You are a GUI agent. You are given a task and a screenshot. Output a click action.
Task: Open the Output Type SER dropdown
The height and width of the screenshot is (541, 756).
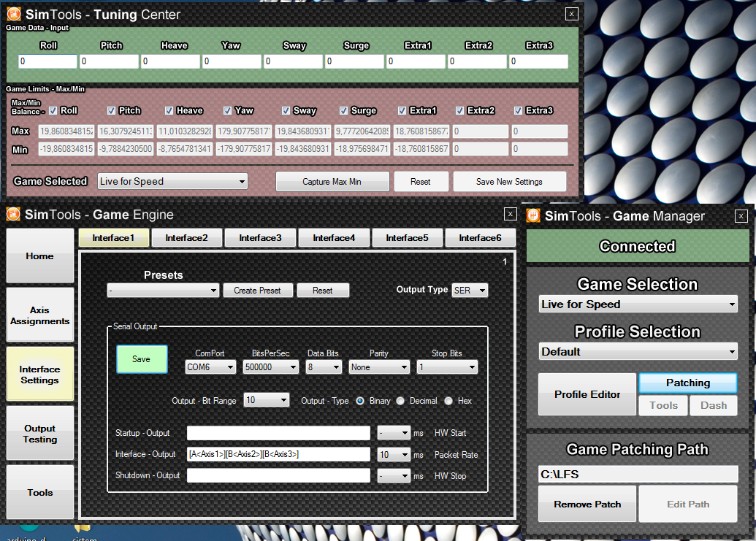click(x=470, y=291)
